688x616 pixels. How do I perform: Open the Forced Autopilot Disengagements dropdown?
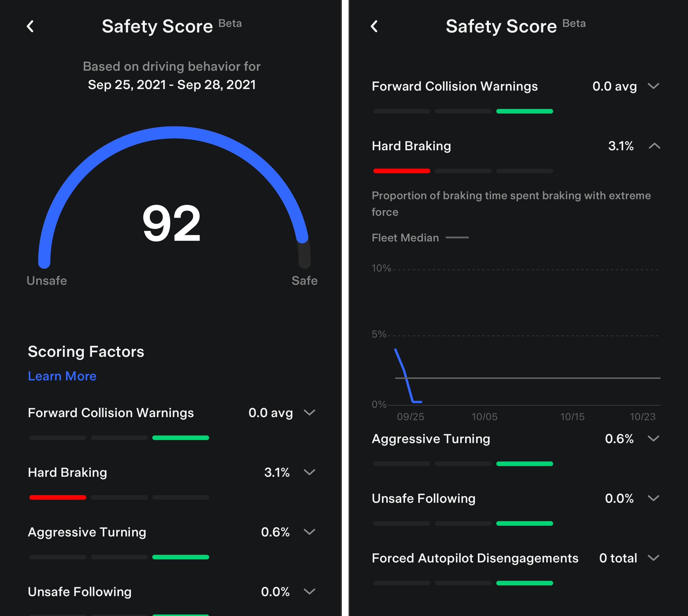(x=654, y=558)
